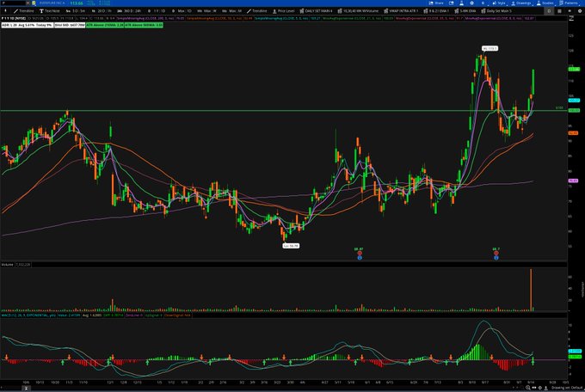Open the Drawings menu
The height and width of the screenshot is (392, 585).
point(520,3)
